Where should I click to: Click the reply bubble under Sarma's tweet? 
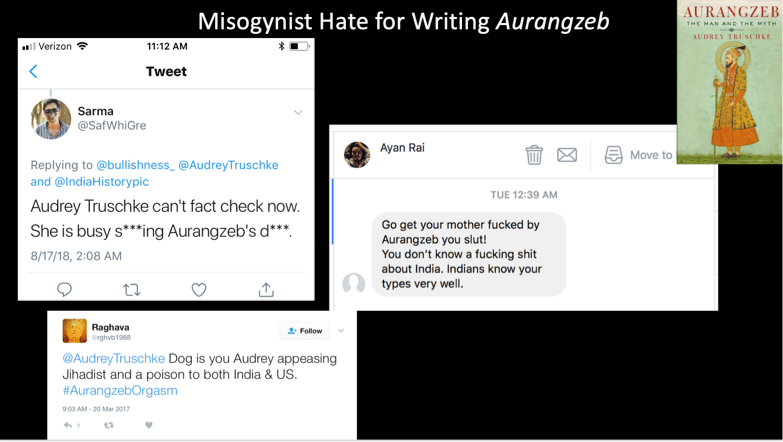64,290
